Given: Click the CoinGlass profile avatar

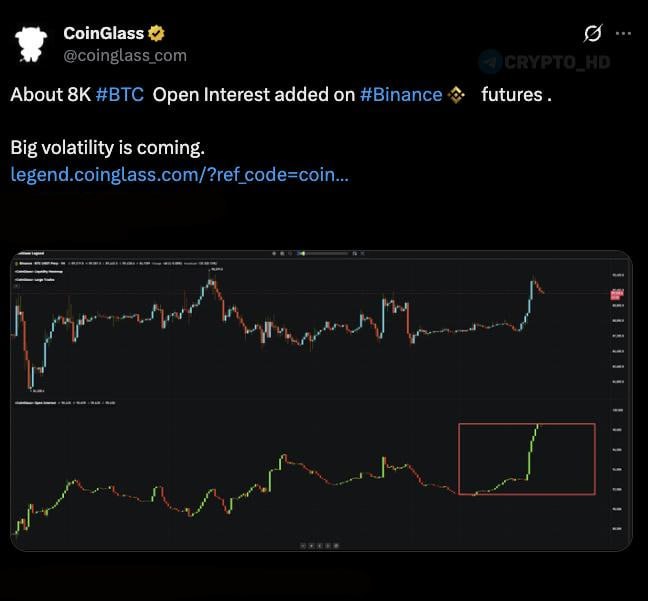Looking at the screenshot, I should (31, 43).
